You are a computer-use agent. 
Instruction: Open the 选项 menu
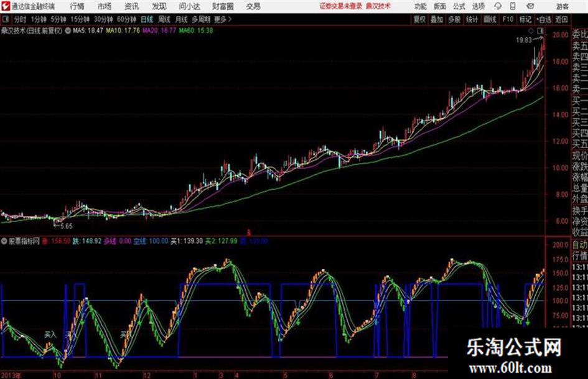pyautogui.click(x=478, y=6)
